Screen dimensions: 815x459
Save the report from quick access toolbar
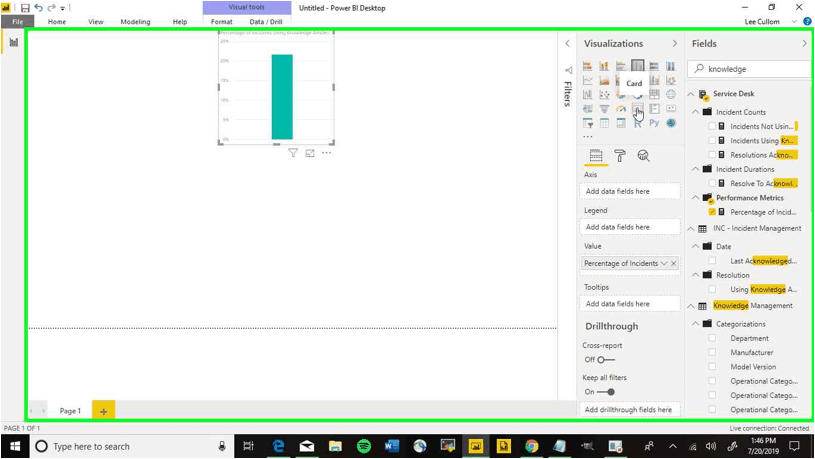pos(25,8)
